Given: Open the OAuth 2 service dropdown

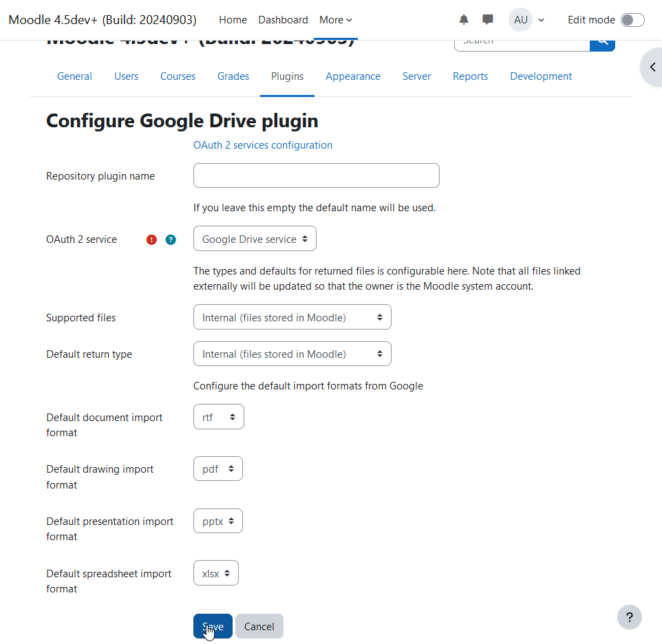Looking at the screenshot, I should coord(255,239).
